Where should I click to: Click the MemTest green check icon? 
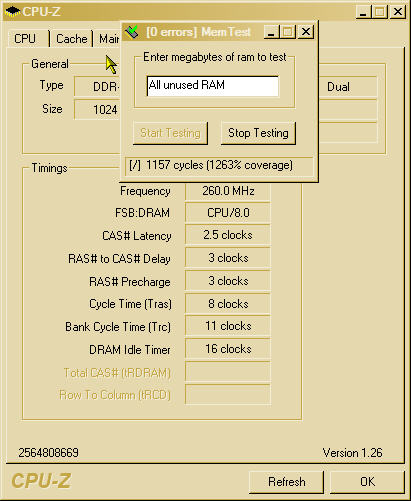pos(132,32)
